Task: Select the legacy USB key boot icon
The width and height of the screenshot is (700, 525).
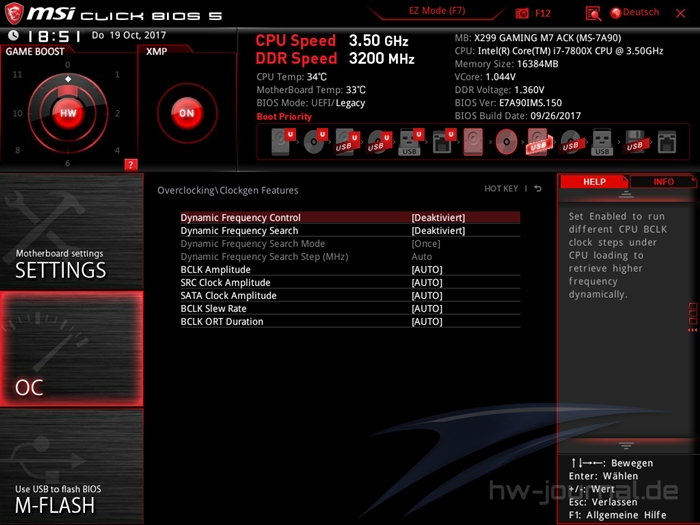Action: tap(602, 142)
